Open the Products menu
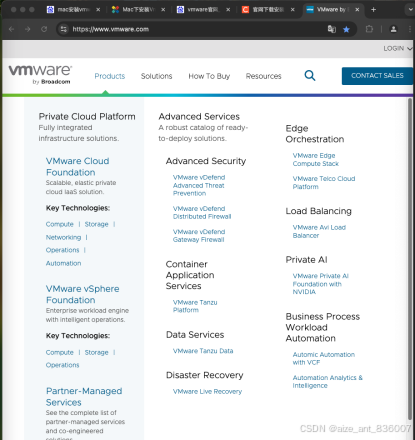The width and height of the screenshot is (415, 440). click(110, 76)
